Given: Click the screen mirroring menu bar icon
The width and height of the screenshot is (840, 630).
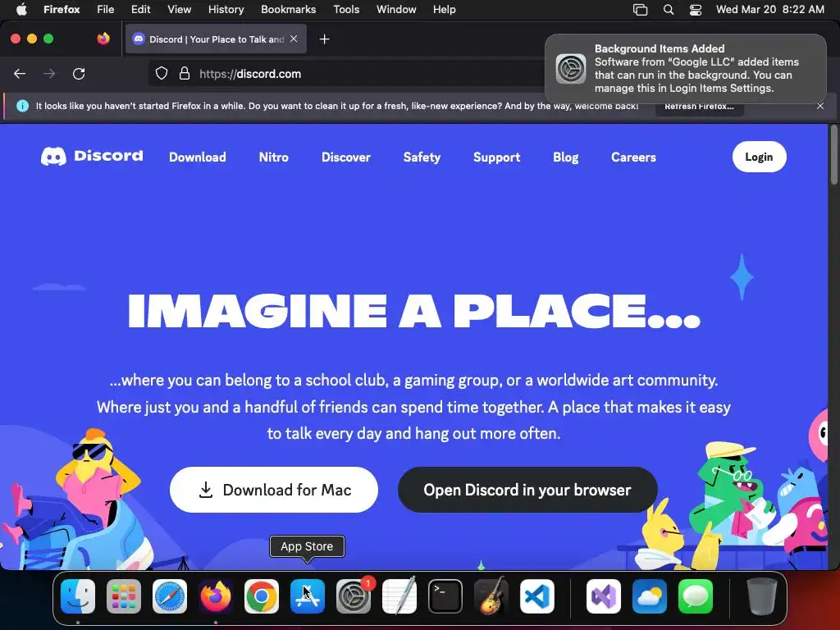Looking at the screenshot, I should [x=640, y=10].
